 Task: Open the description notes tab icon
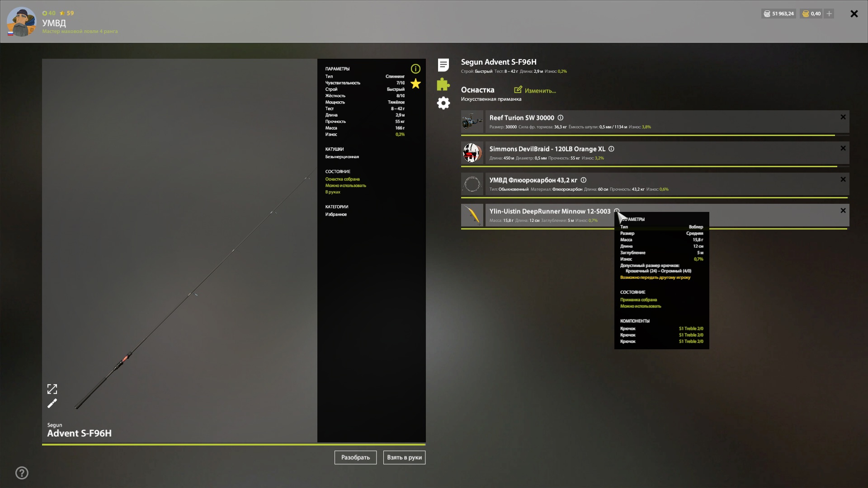(x=443, y=65)
